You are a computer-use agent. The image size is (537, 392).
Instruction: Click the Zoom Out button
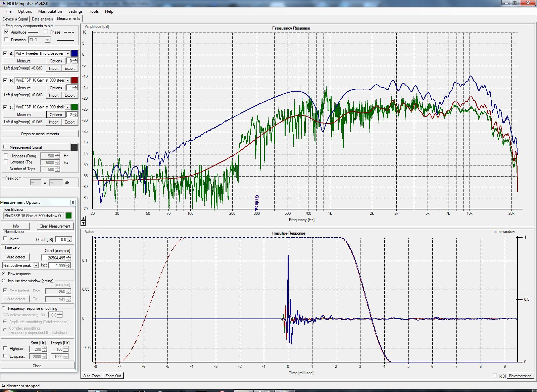tap(113, 376)
